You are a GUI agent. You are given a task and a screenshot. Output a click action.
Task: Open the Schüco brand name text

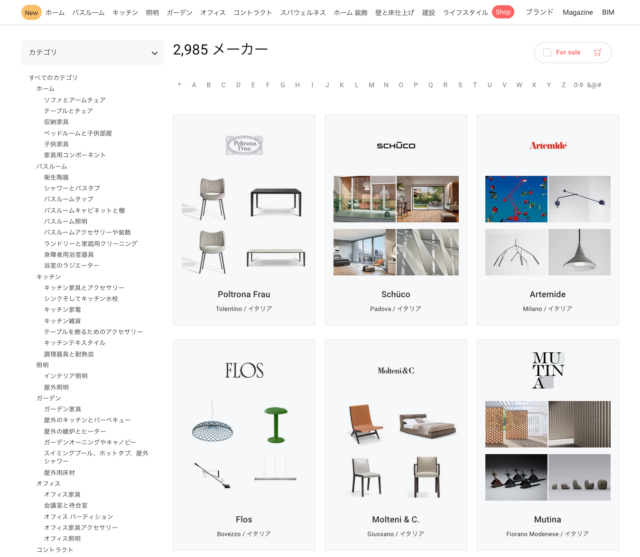pyautogui.click(x=396, y=294)
